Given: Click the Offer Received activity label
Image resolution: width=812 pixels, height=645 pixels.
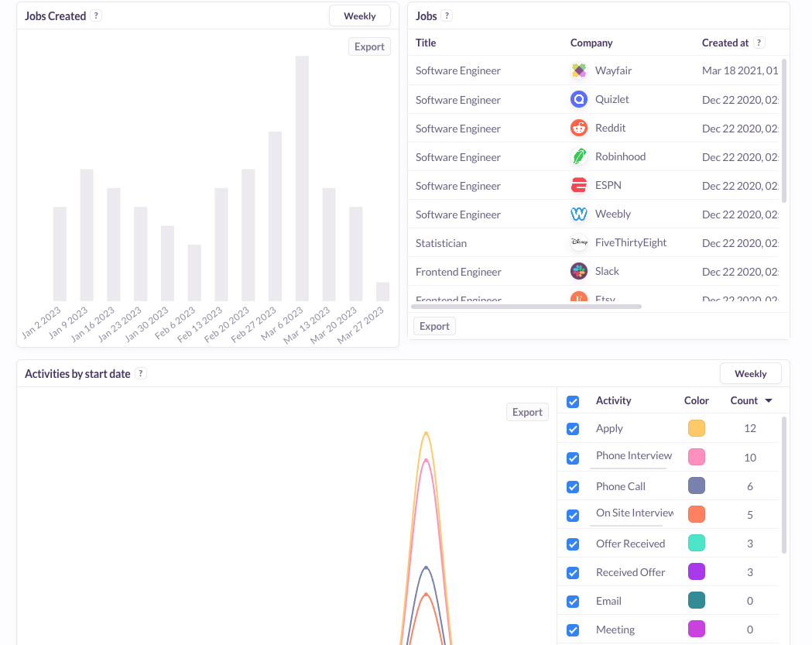Looking at the screenshot, I should coord(630,544).
